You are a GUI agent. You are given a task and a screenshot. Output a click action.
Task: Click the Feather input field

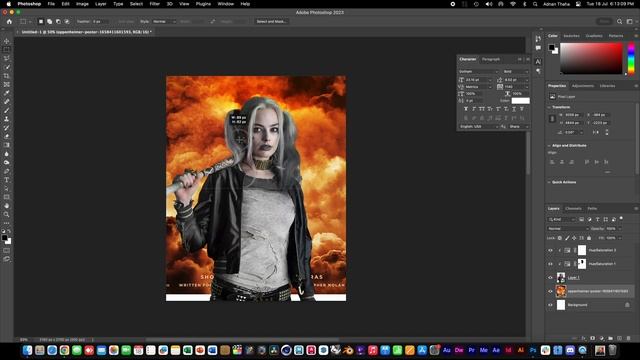coord(100,21)
